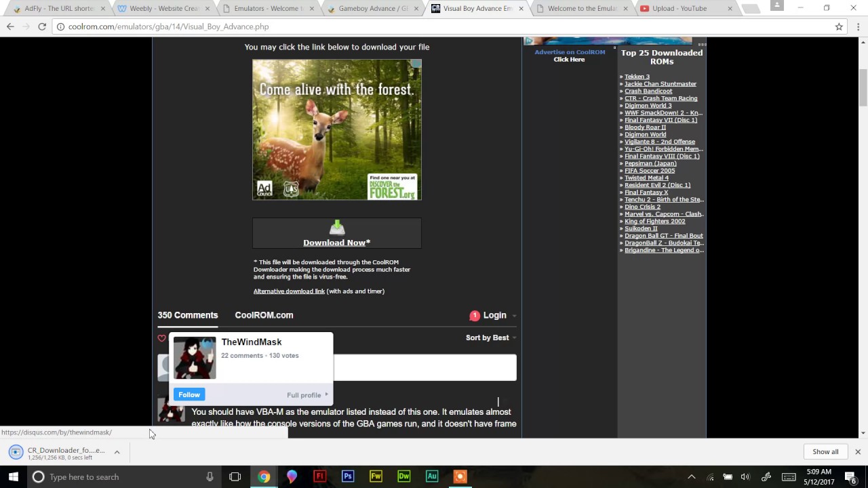
Task: Switch to the Welcome to the Emulator tab
Action: click(x=583, y=9)
